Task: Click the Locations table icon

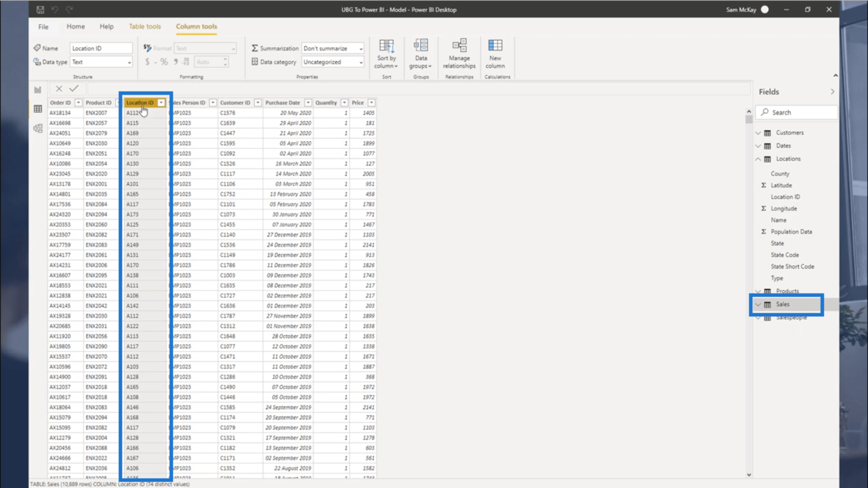Action: 767,159
